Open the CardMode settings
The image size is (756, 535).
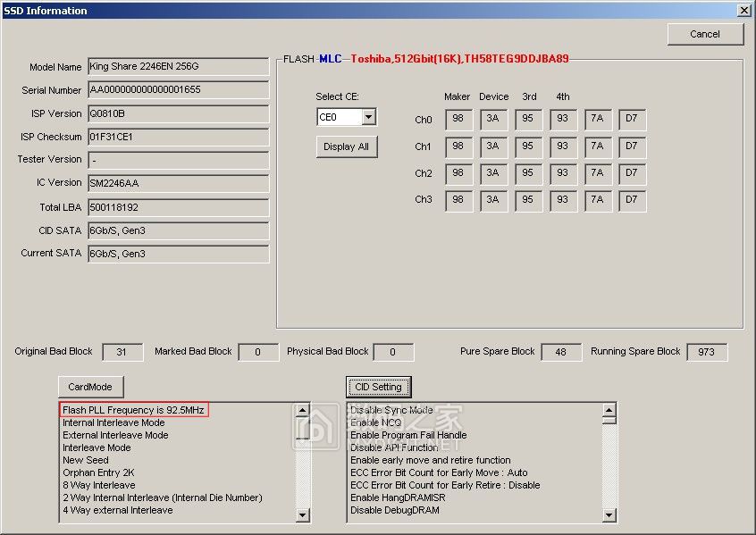point(91,387)
